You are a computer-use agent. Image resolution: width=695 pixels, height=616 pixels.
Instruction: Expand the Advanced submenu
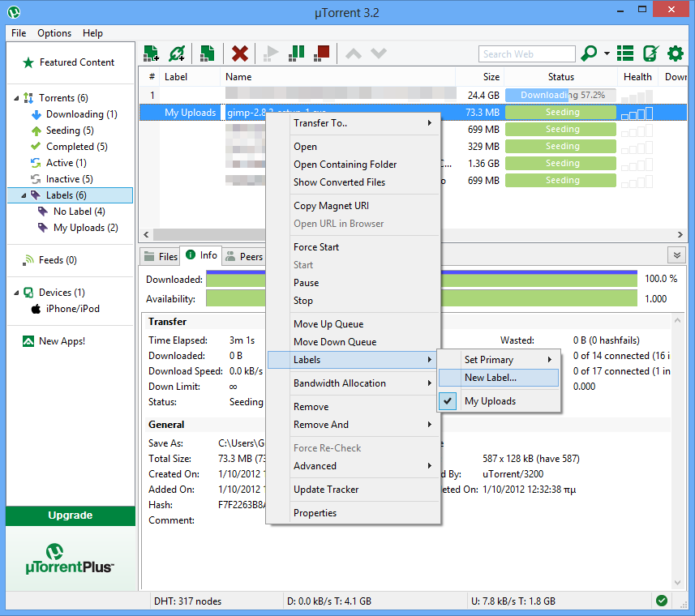pos(354,466)
